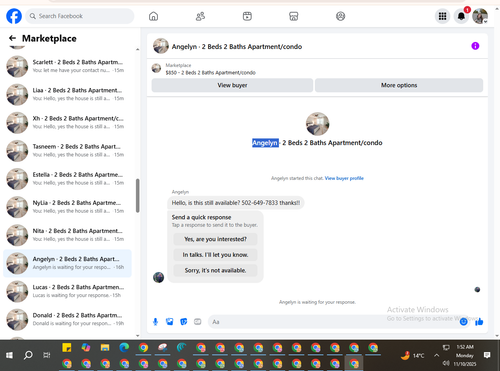Screen dimensions: 500x371
Task: Open the account profile menu
Action: [480, 16]
